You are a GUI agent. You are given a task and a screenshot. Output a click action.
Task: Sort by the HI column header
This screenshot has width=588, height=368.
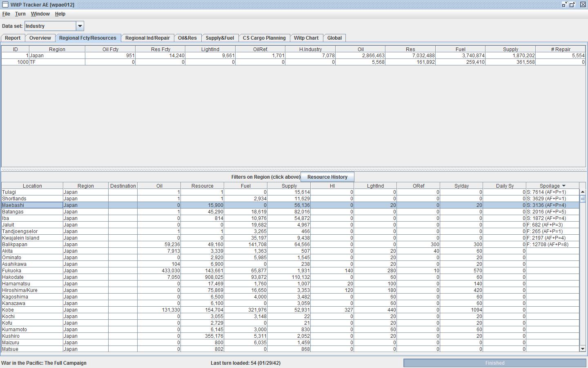(332, 186)
